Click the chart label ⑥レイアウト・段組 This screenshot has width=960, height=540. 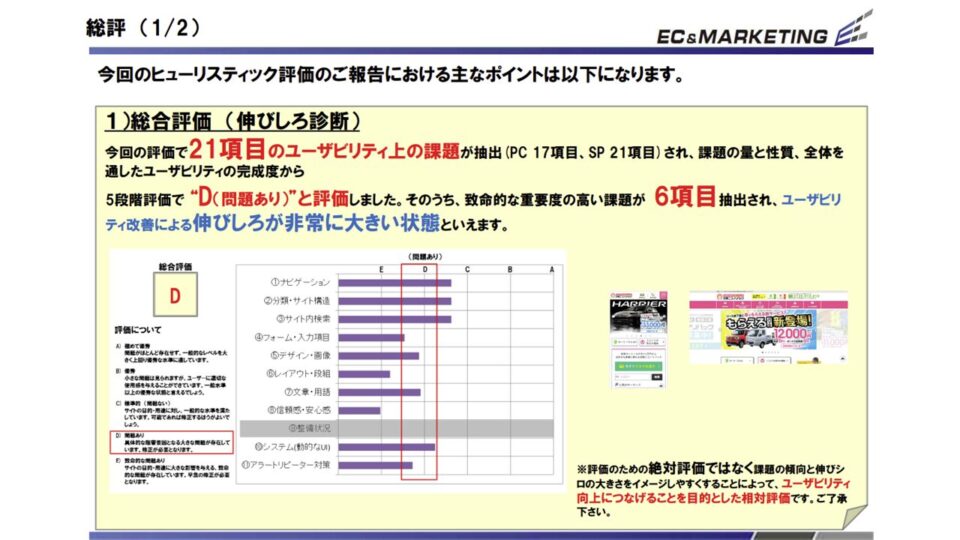(x=298, y=373)
